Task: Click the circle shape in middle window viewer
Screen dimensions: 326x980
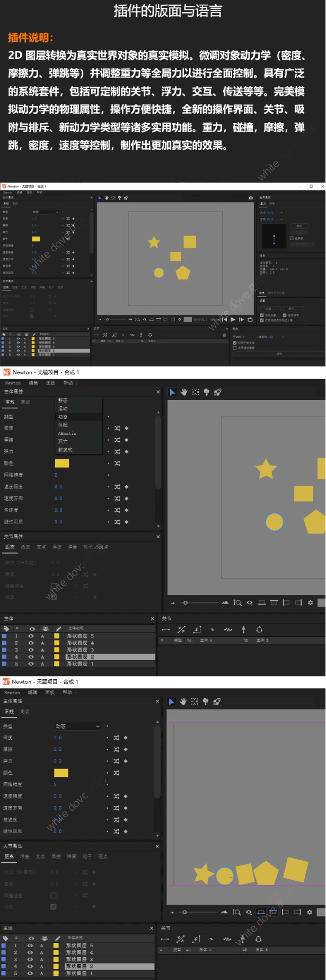Action: [x=275, y=522]
